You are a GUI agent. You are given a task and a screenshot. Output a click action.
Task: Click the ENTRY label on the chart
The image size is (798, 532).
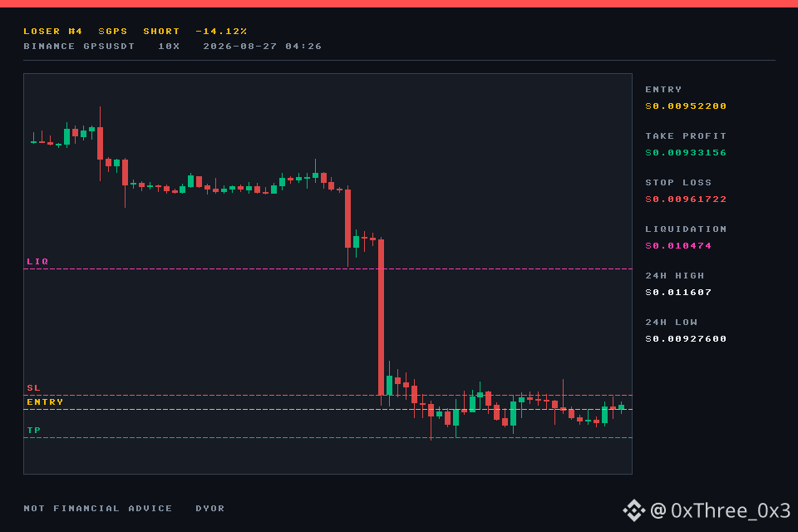click(x=45, y=401)
